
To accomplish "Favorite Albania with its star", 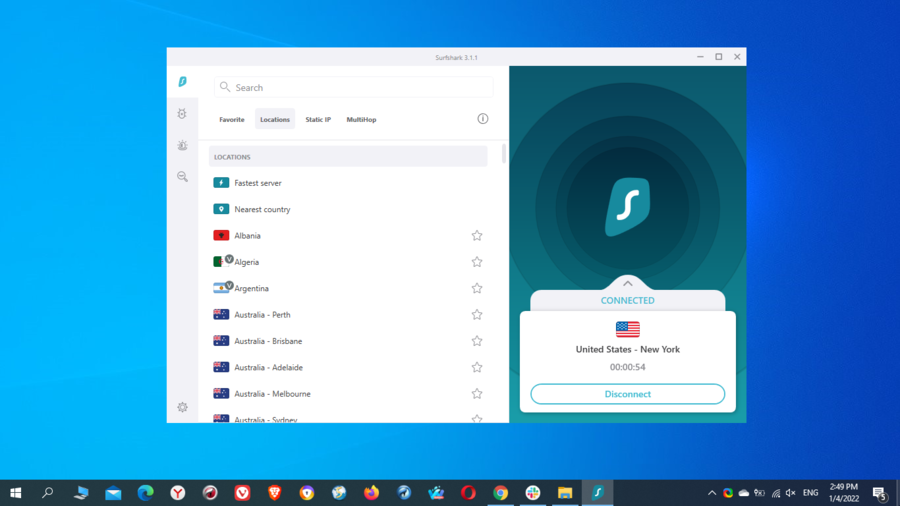I will pos(477,236).
